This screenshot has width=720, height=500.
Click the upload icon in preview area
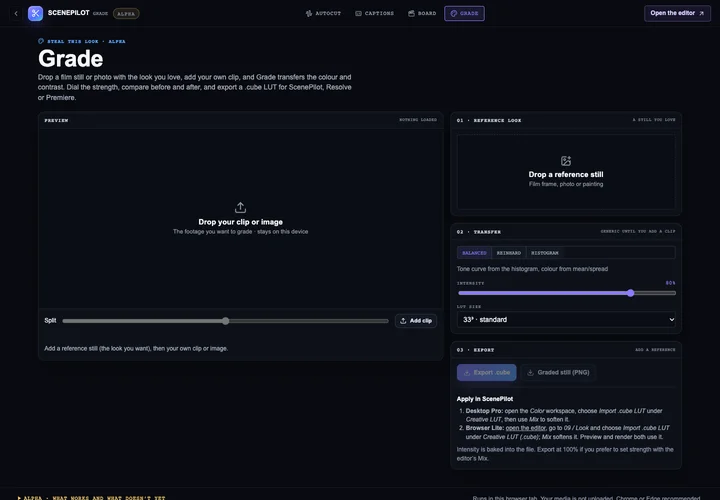pyautogui.click(x=240, y=208)
